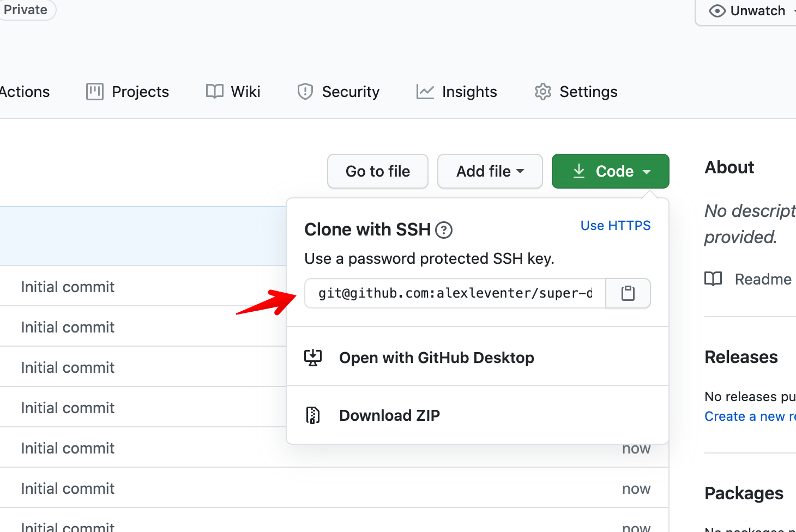Screen dimensions: 796x532
Task: Open the Wiki tab
Action: tap(233, 92)
